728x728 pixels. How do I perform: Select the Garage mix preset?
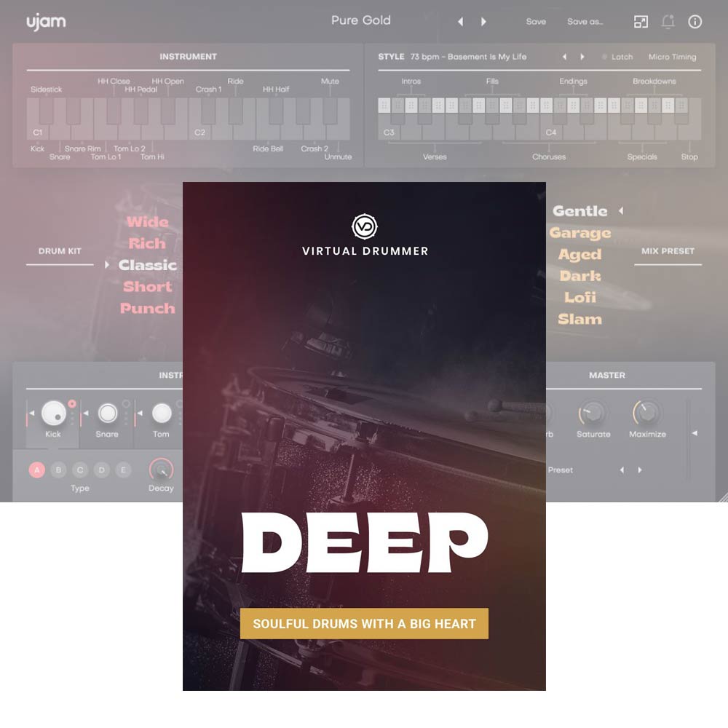click(x=581, y=233)
